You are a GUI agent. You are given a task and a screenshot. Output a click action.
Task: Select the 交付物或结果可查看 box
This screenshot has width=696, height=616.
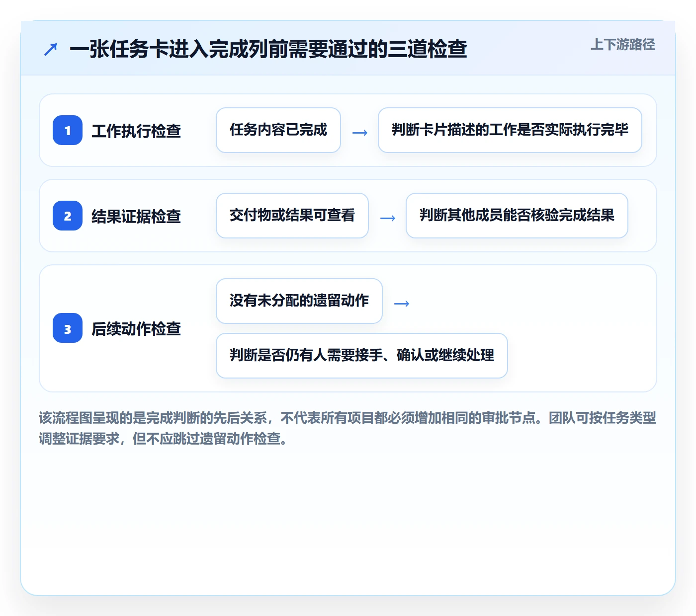292,216
